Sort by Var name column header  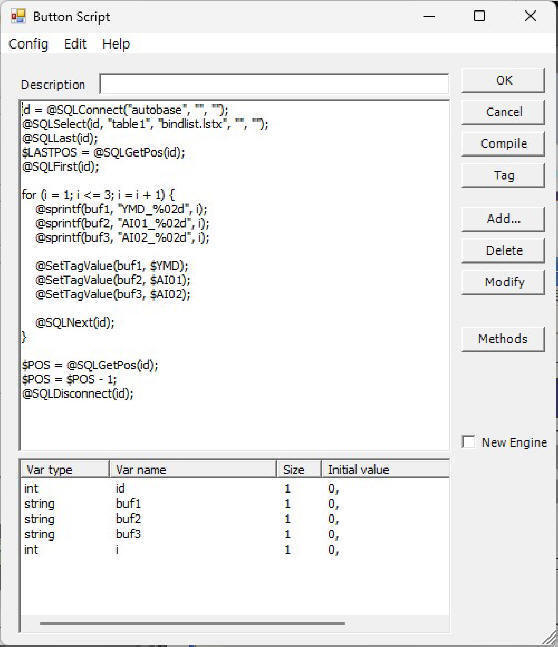point(193,469)
